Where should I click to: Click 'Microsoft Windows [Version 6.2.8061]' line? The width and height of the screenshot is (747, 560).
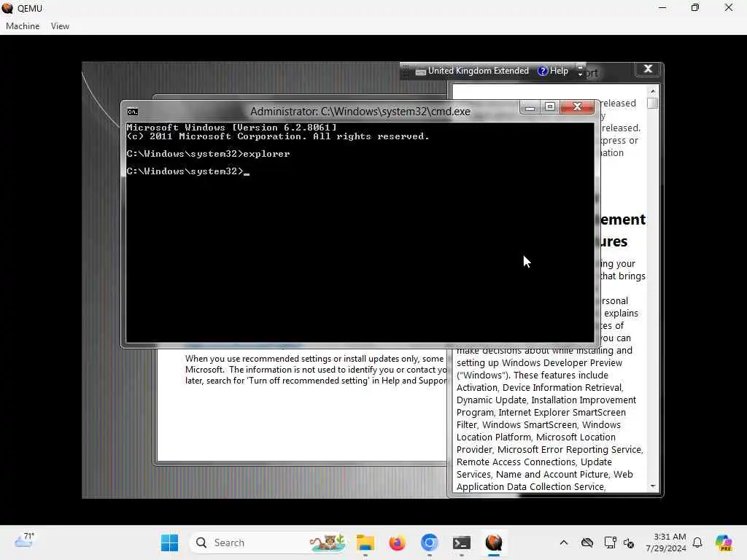coord(231,128)
